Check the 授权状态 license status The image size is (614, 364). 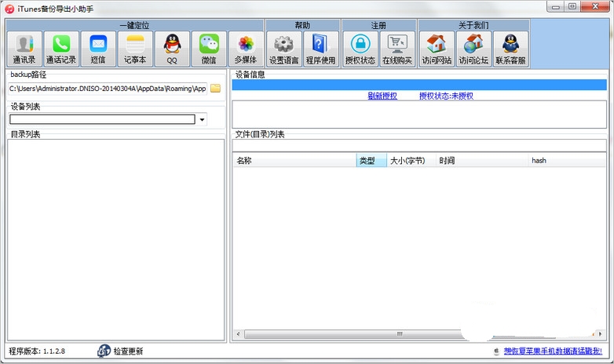(360, 49)
